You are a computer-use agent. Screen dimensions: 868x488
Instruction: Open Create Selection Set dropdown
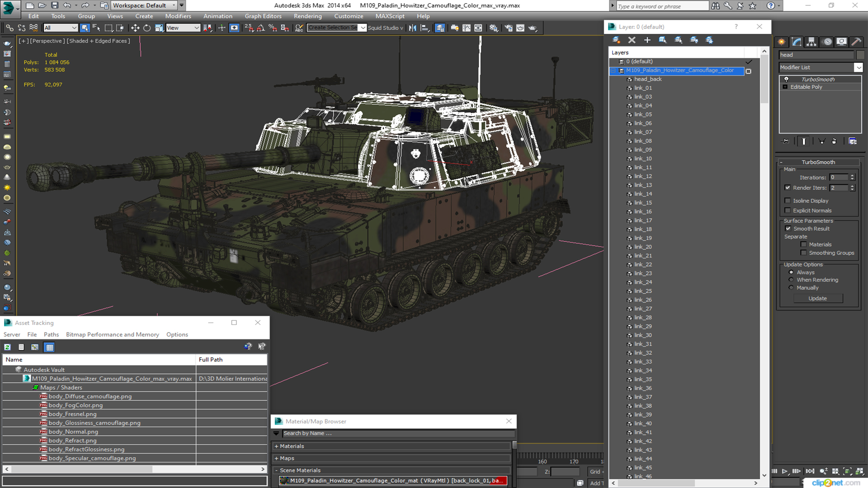(x=363, y=28)
